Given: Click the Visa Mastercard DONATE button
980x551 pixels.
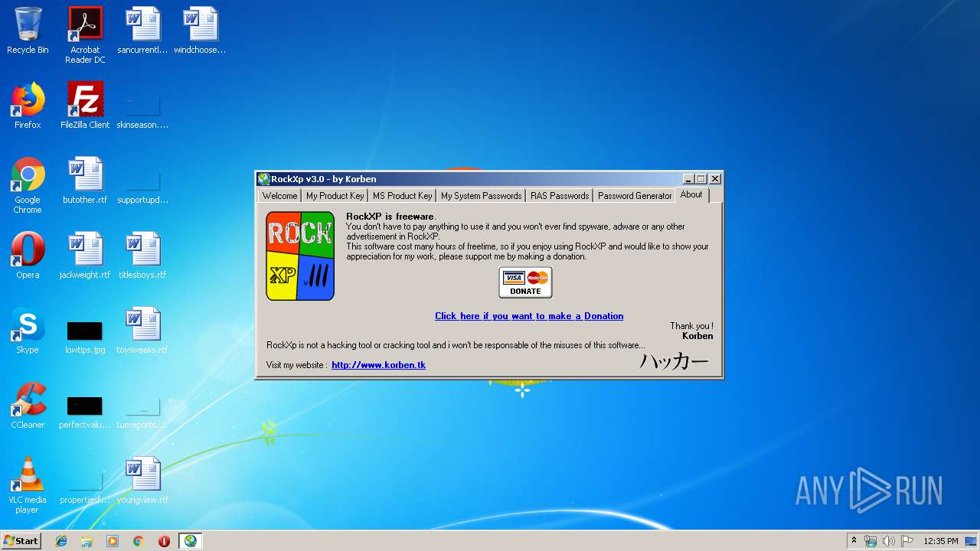Looking at the screenshot, I should [x=525, y=282].
